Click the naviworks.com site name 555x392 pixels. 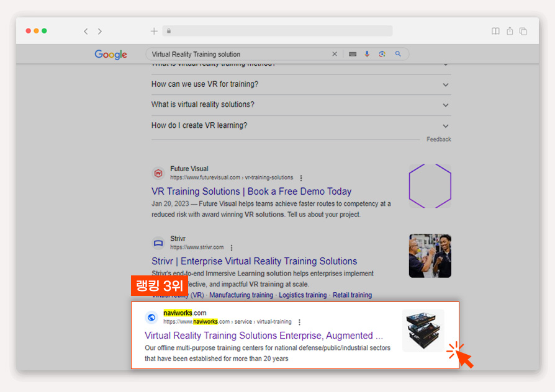coord(185,313)
